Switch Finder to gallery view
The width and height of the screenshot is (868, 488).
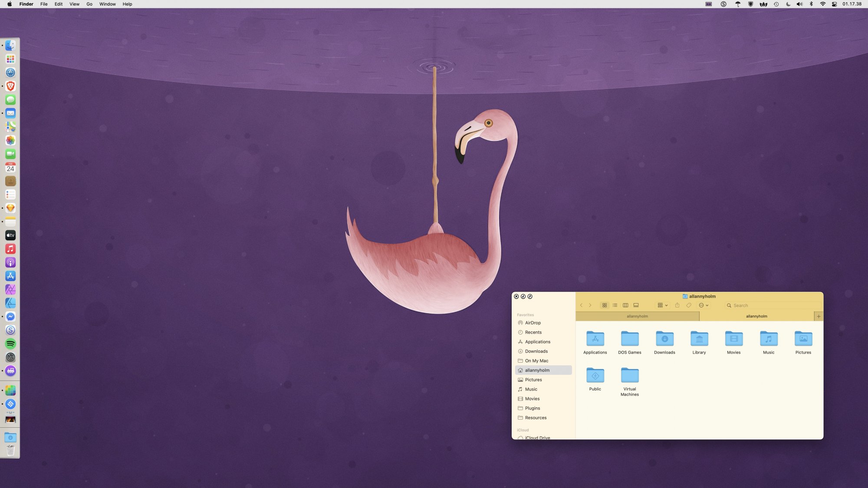[x=636, y=305]
